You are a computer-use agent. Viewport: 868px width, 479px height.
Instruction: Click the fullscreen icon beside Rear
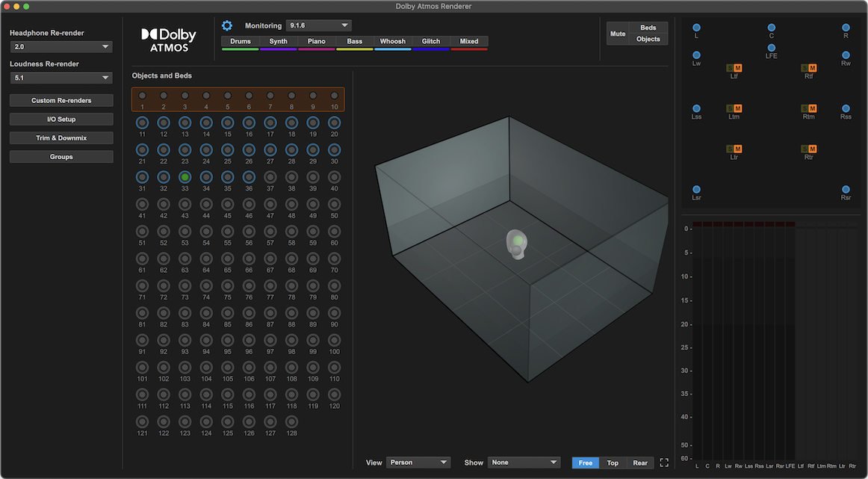click(664, 463)
